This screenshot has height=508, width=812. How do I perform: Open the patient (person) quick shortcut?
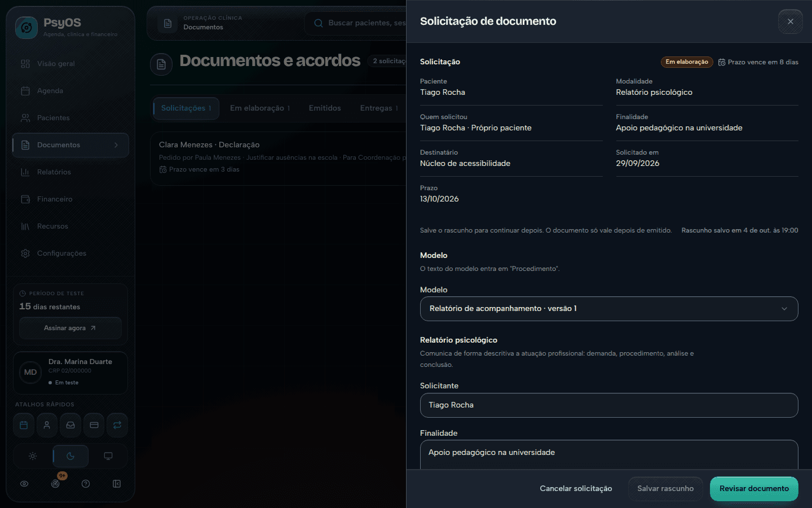[x=47, y=425]
